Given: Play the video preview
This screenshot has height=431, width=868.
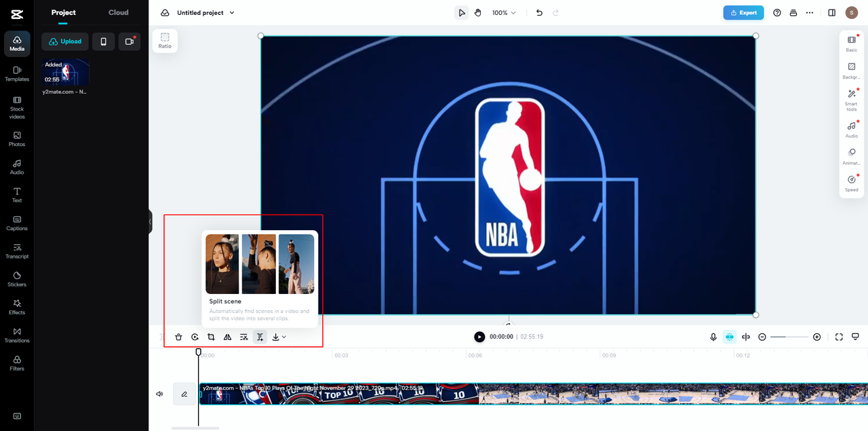Looking at the screenshot, I should (x=479, y=337).
